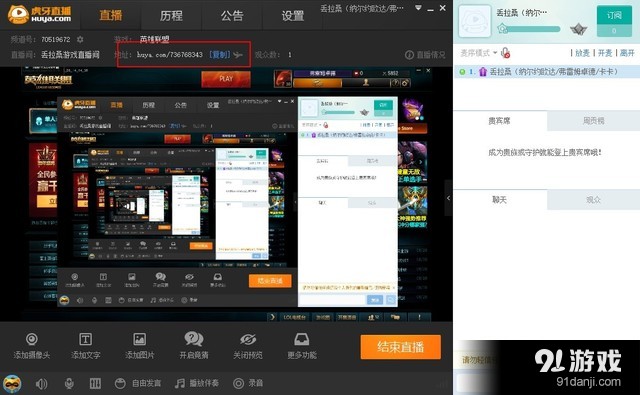Click the purple house badge in user row
Screen dimensions: 640x395
coord(483,72)
